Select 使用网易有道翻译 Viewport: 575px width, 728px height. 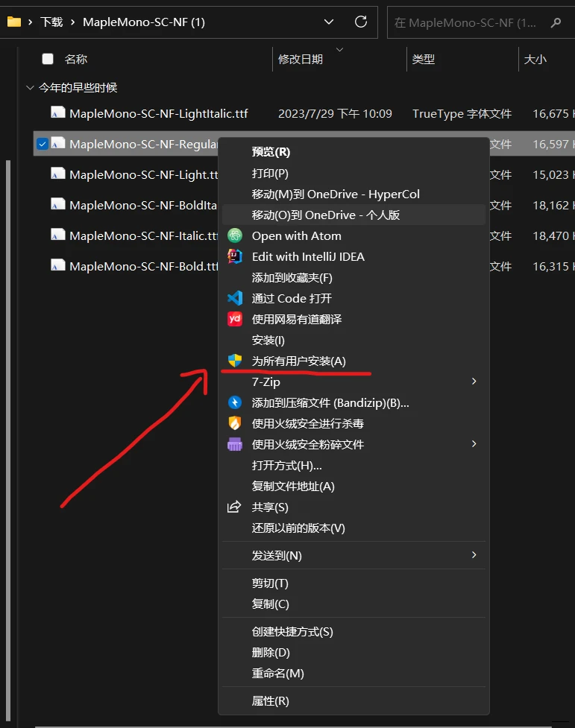tap(354, 319)
